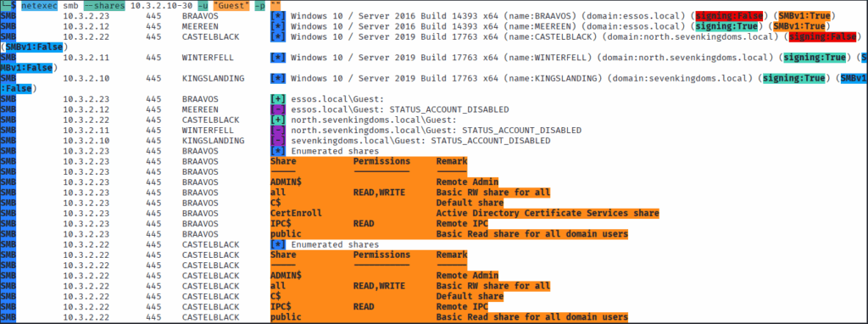Click 'Remote Admin' remark on BRAAVOS row

[467, 182]
